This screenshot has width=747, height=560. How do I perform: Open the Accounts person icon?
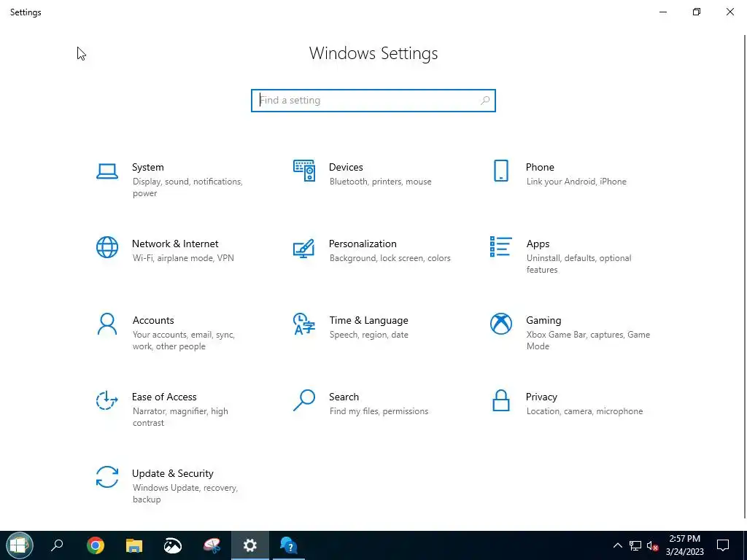107,324
